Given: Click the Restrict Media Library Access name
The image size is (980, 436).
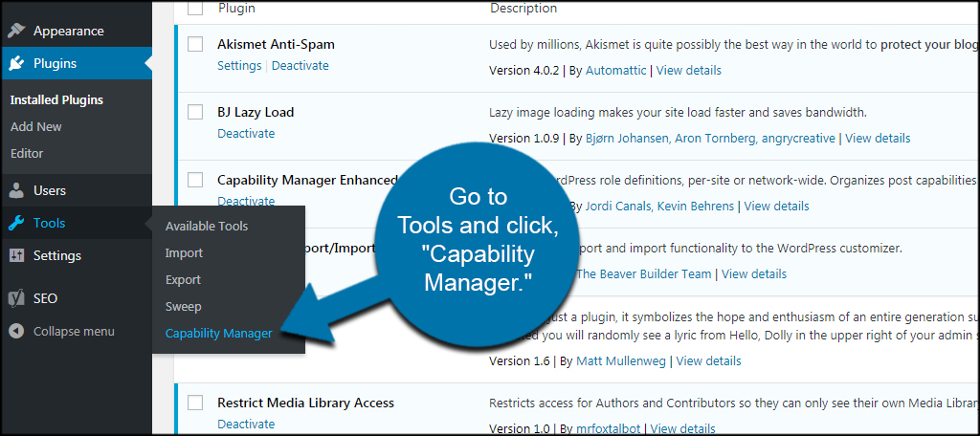Looking at the screenshot, I should click(305, 403).
